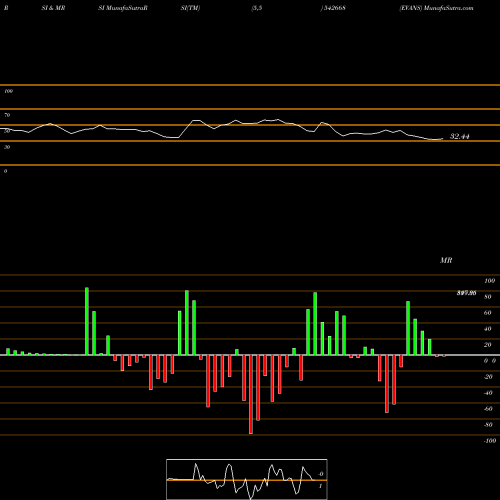Viewport: 500px width, 500px height.
Task: Click the 'MR' title above the bar chart
Action: point(446,260)
